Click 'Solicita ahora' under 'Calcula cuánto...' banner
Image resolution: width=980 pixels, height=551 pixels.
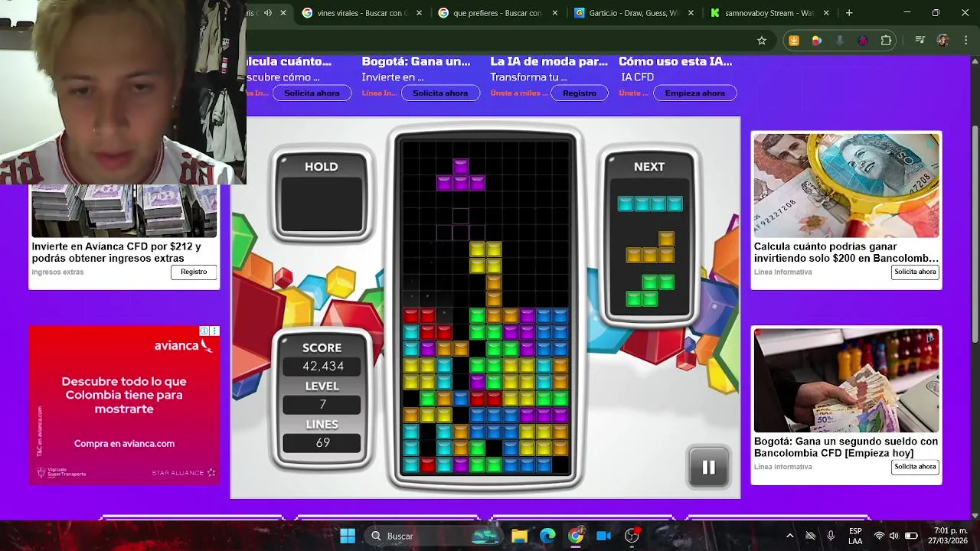click(x=312, y=93)
